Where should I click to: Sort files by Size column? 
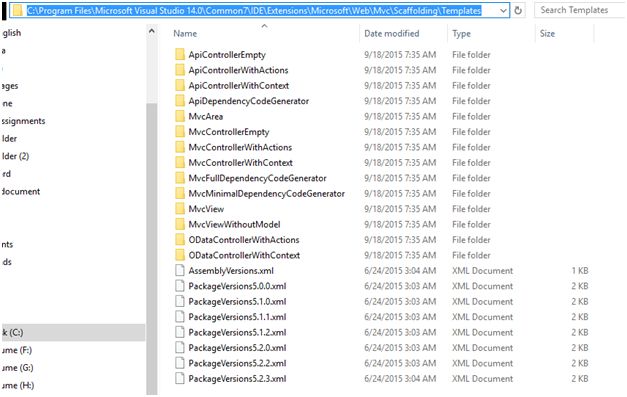click(547, 34)
